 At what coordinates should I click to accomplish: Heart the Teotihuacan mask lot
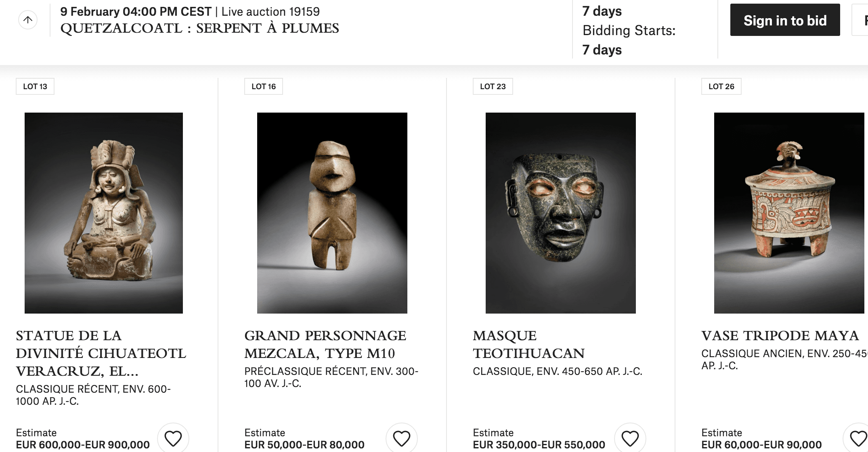pyautogui.click(x=630, y=438)
